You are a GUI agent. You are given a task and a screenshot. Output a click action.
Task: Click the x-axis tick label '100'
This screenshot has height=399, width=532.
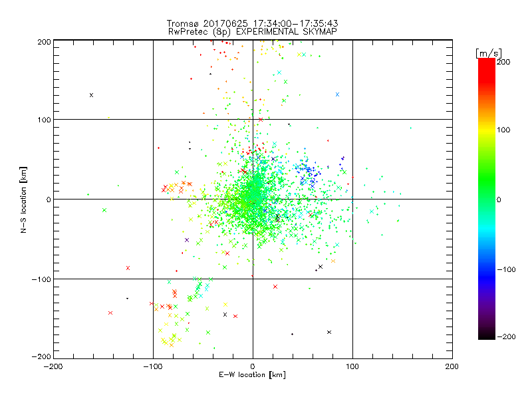point(352,366)
